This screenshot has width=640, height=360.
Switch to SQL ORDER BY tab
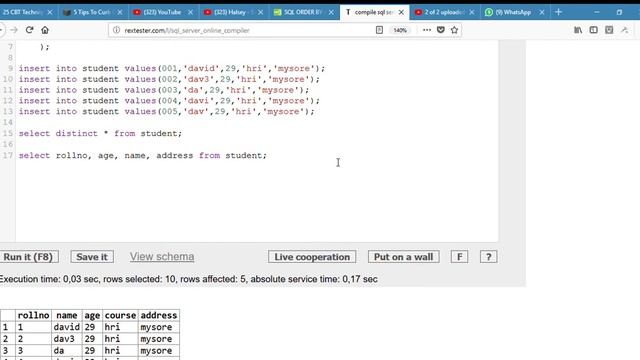303,12
